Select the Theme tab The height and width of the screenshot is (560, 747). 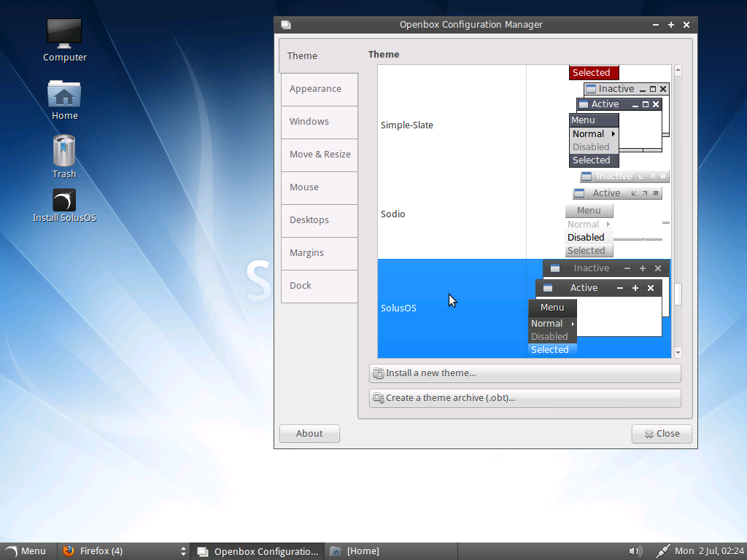(x=319, y=55)
